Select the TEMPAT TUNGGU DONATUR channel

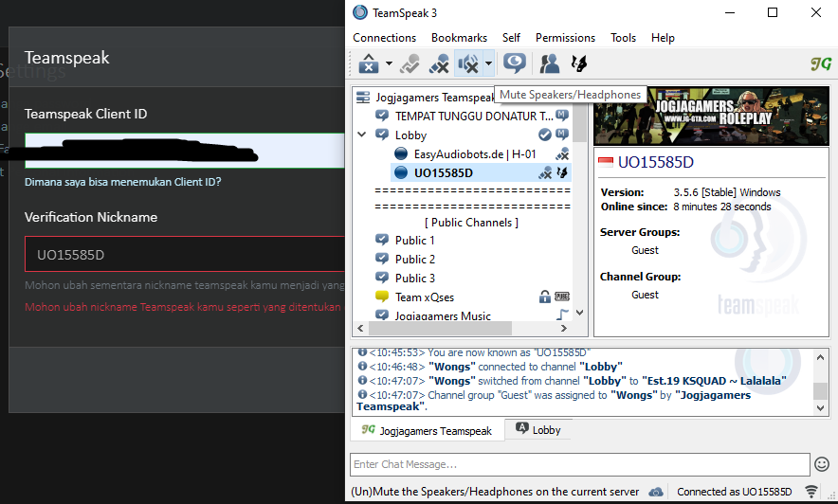474,116
